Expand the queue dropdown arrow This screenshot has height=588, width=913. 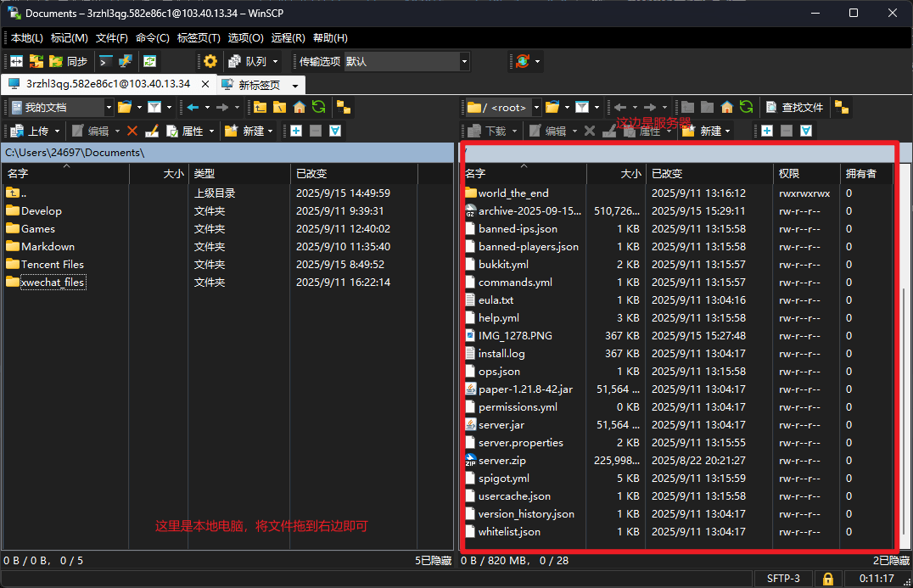click(276, 61)
